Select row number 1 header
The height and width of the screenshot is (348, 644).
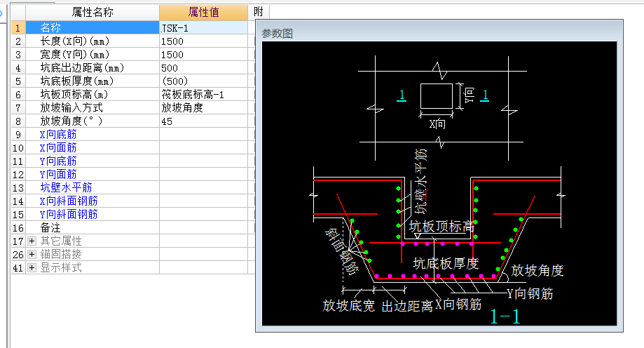18,28
